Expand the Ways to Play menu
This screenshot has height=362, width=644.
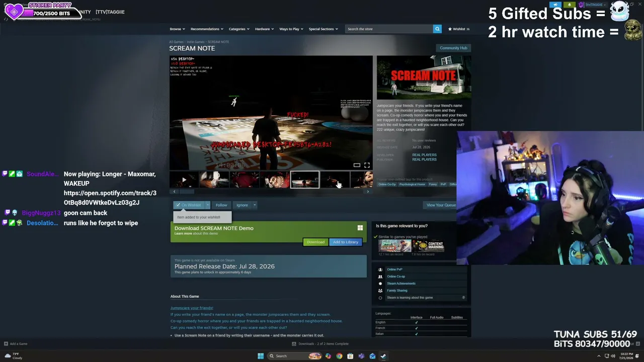291,29
